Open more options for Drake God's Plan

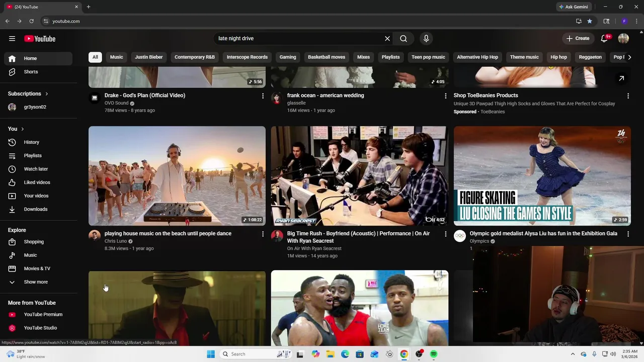[263, 96]
